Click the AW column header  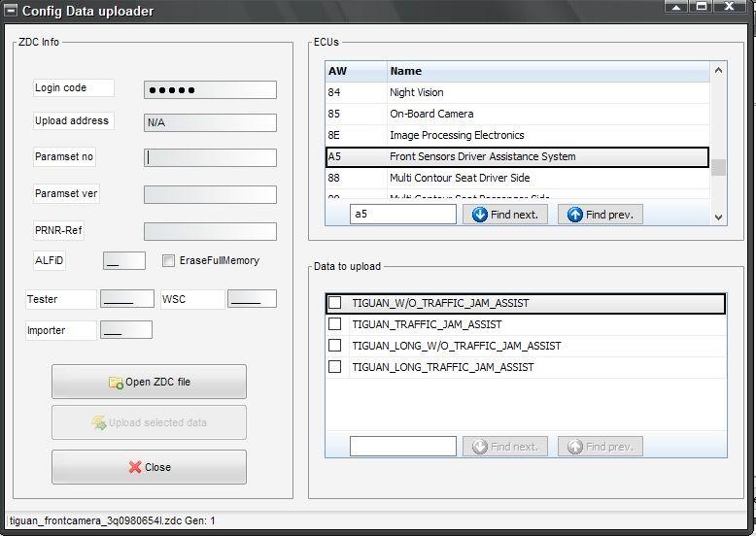(357, 71)
